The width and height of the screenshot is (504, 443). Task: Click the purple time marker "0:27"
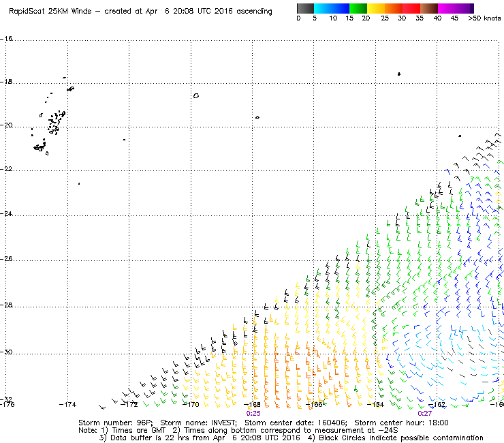(424, 414)
